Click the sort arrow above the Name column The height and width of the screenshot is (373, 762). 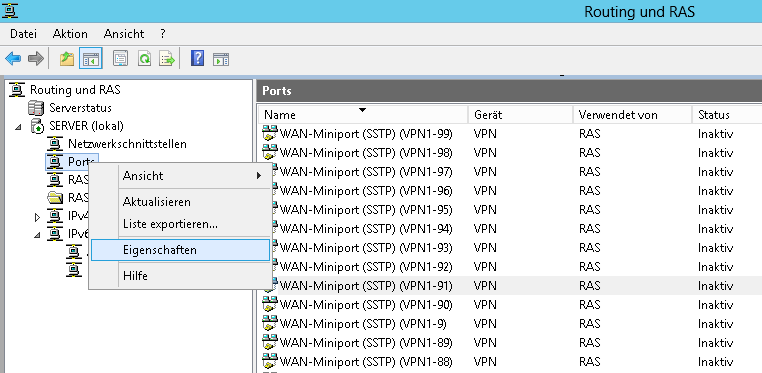click(362, 110)
